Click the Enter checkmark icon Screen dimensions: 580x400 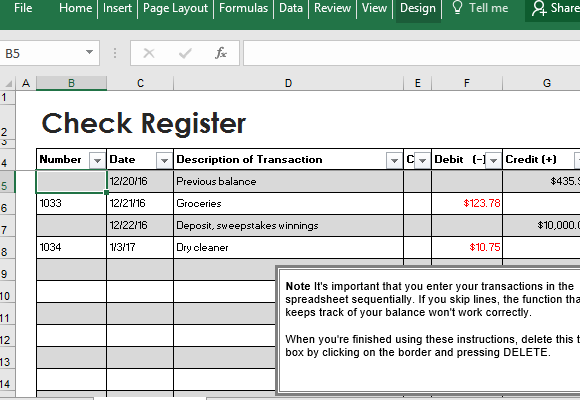pyautogui.click(x=185, y=53)
